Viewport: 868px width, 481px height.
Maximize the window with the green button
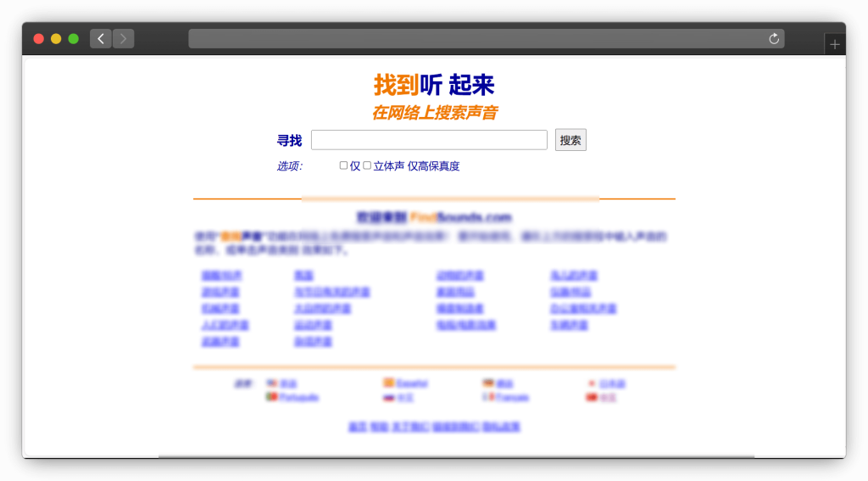(73, 39)
